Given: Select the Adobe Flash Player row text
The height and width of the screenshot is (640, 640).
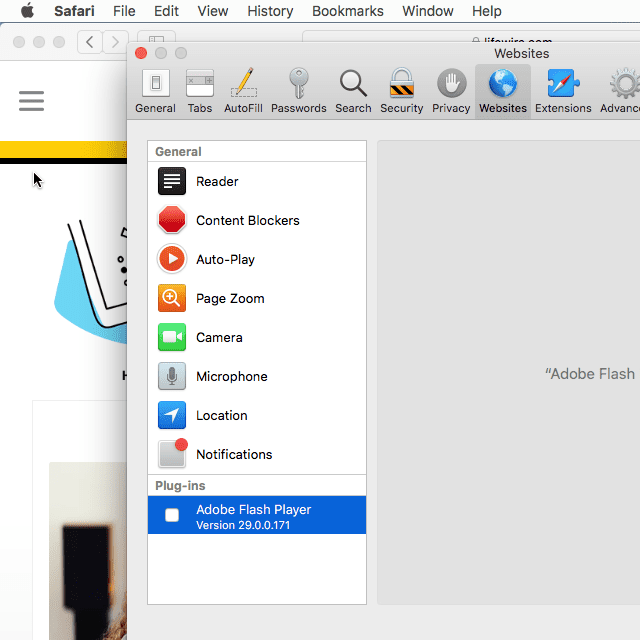Looking at the screenshot, I should (253, 509).
